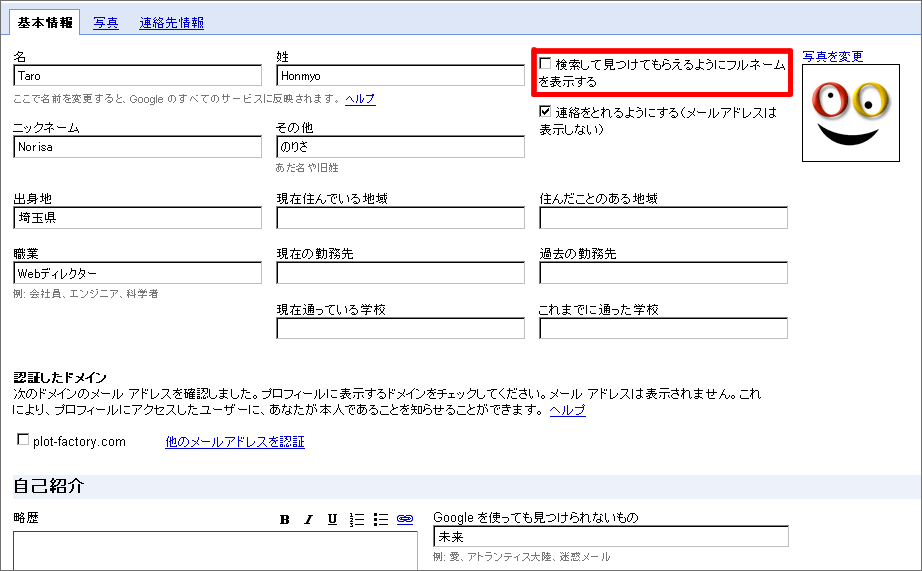This screenshot has width=922, height=571.
Task: Click the empty 現在の勤務先 field
Action: tap(400, 273)
